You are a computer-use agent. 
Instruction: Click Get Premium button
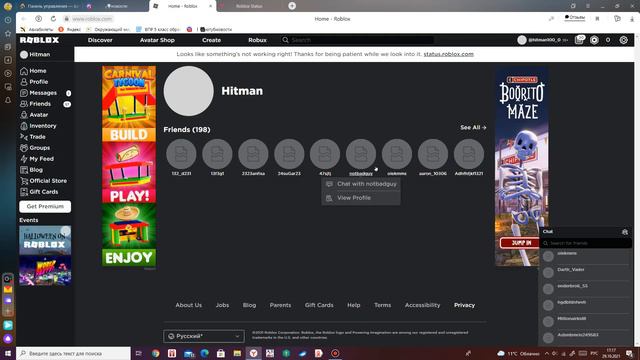tap(45, 207)
